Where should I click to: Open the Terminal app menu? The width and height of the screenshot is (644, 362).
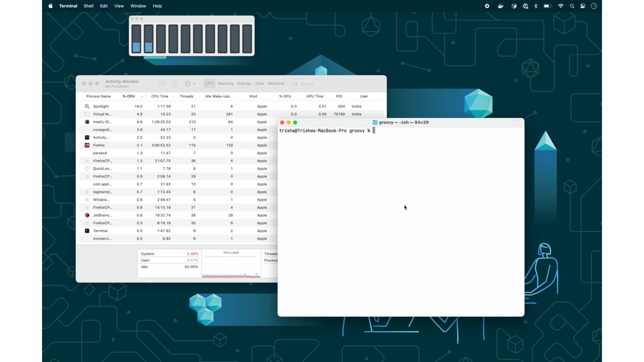68,6
